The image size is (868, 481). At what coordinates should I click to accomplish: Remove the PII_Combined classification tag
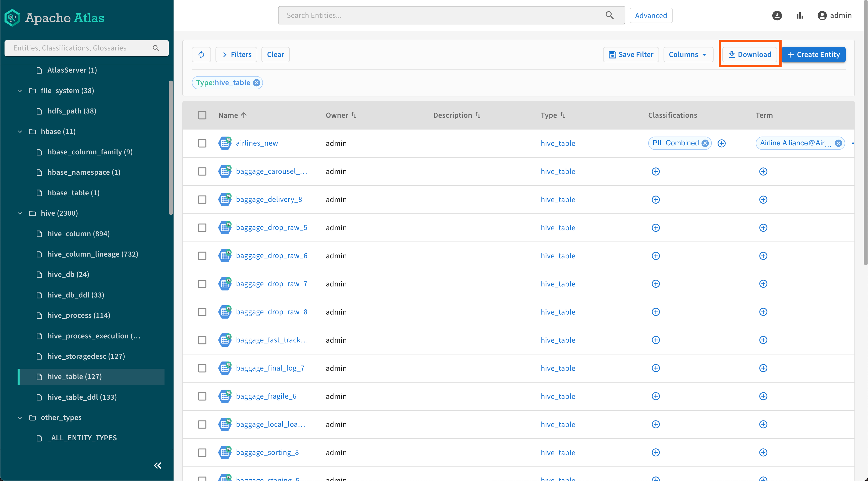click(x=705, y=143)
